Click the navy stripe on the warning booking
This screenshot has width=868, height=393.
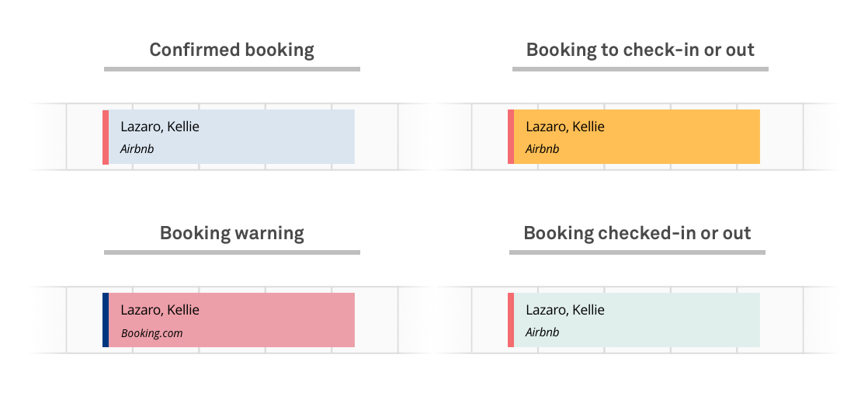click(106, 320)
